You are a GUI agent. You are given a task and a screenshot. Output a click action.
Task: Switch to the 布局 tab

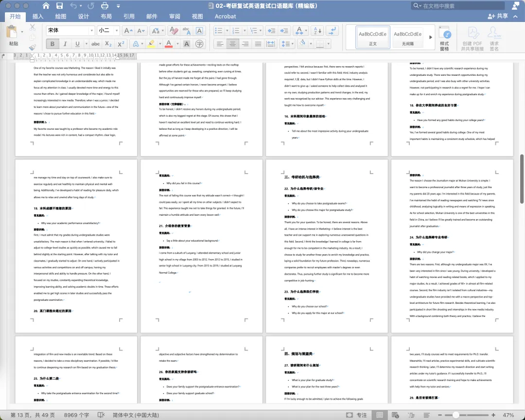(x=106, y=16)
